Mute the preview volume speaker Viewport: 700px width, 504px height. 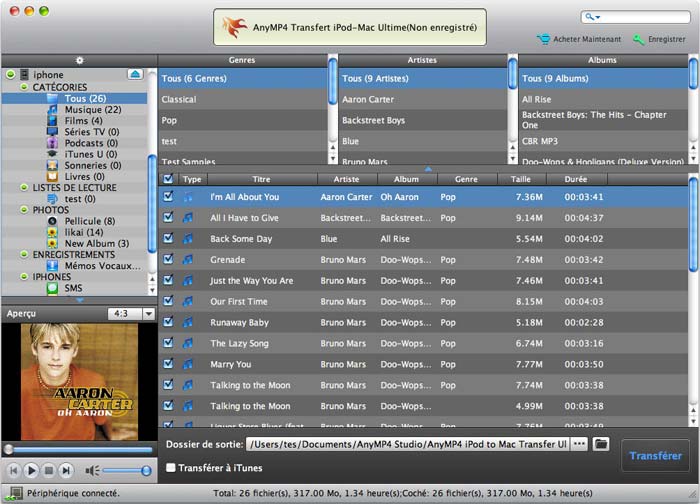tap(92, 470)
